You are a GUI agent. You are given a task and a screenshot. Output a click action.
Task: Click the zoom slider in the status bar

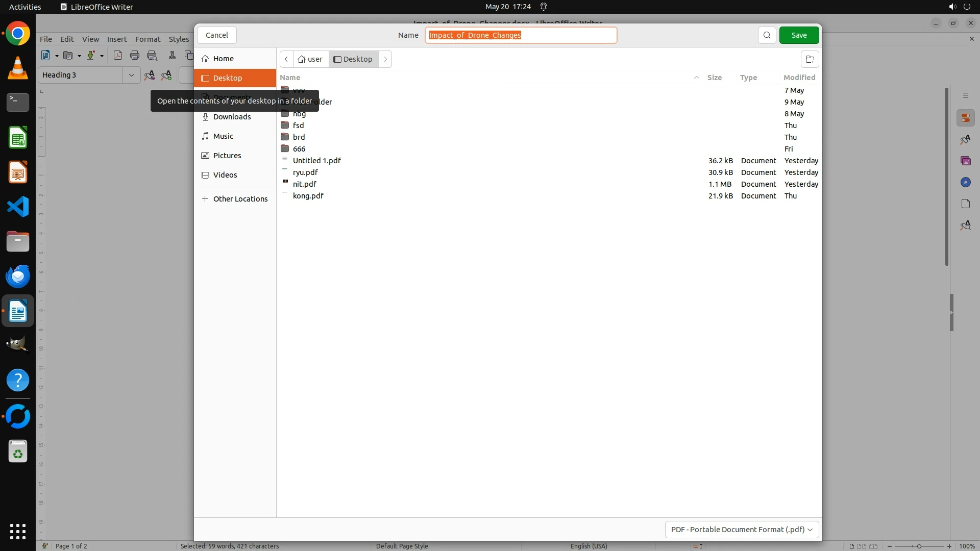pyautogui.click(x=919, y=546)
